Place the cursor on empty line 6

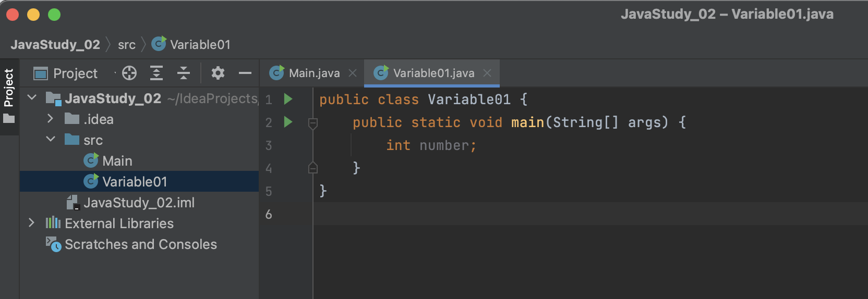click(x=590, y=214)
